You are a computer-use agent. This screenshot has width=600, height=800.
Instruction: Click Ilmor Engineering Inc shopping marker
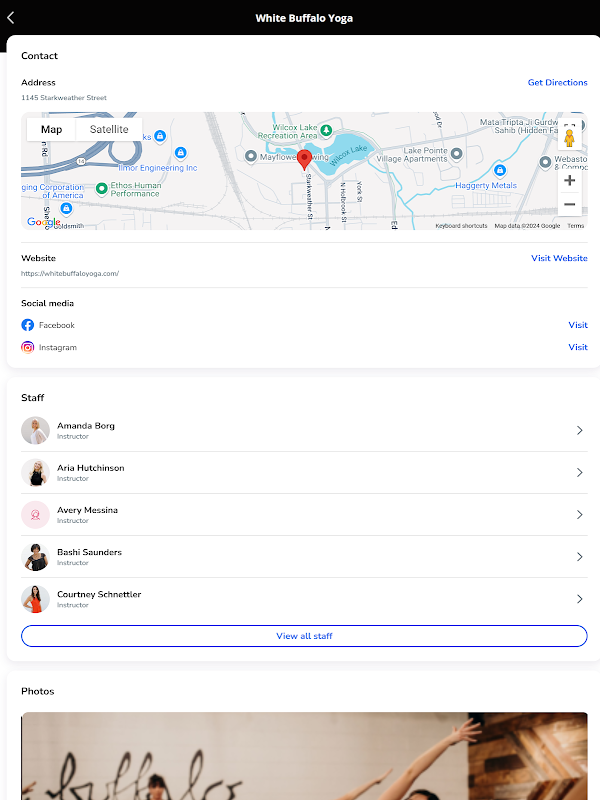(x=181, y=153)
